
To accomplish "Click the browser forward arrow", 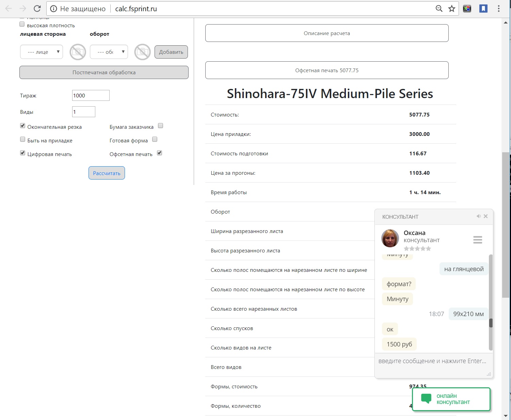I will click(23, 9).
